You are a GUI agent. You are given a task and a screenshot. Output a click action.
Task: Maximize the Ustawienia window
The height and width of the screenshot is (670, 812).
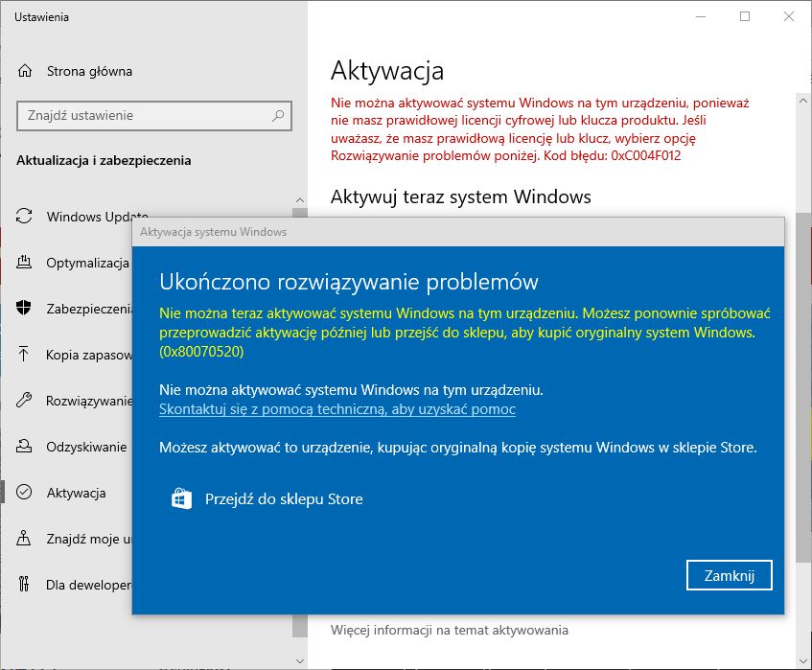745,16
